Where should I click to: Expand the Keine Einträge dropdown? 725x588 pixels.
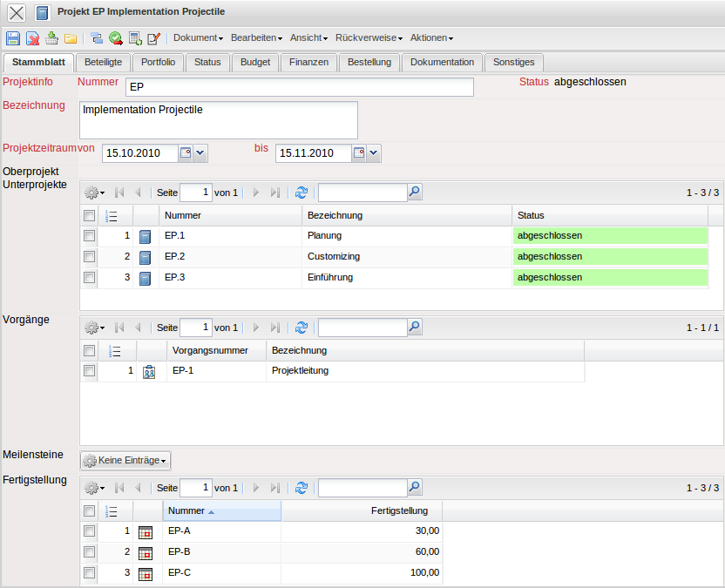pos(125,460)
